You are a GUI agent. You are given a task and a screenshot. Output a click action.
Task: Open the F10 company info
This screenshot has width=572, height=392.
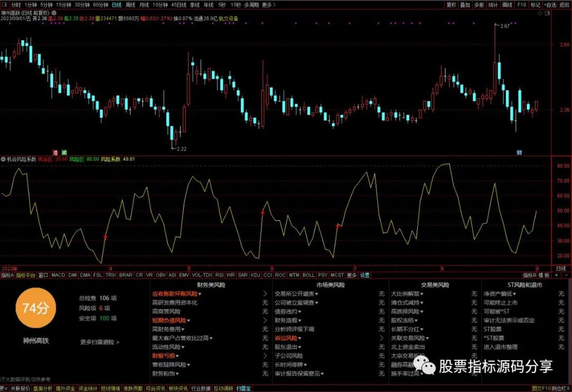522,5
